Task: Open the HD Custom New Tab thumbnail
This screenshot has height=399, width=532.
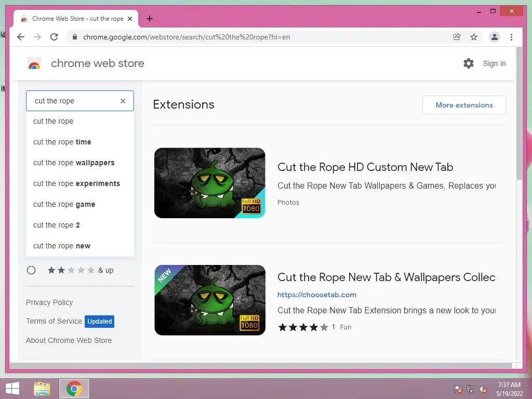Action: tap(210, 183)
